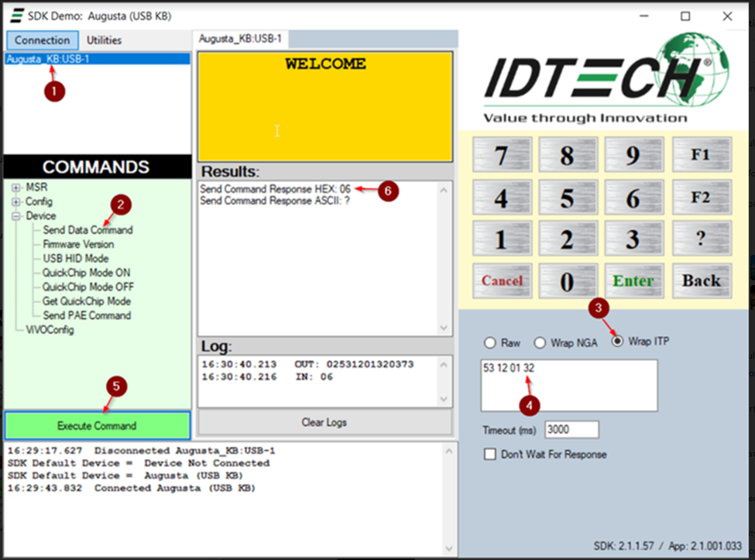
Task: Switch to the Connection tab
Action: (42, 40)
